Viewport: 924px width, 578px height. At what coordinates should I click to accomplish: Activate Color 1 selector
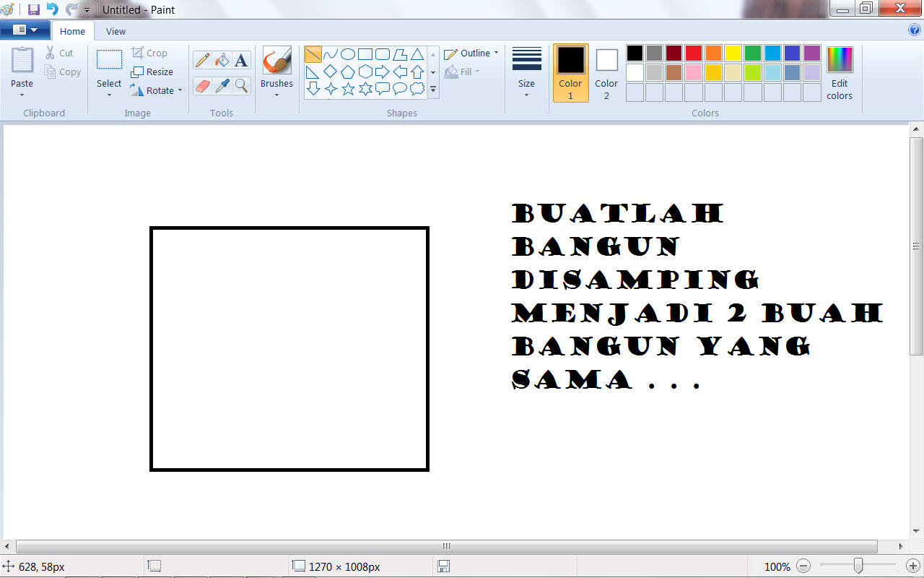[x=570, y=73]
